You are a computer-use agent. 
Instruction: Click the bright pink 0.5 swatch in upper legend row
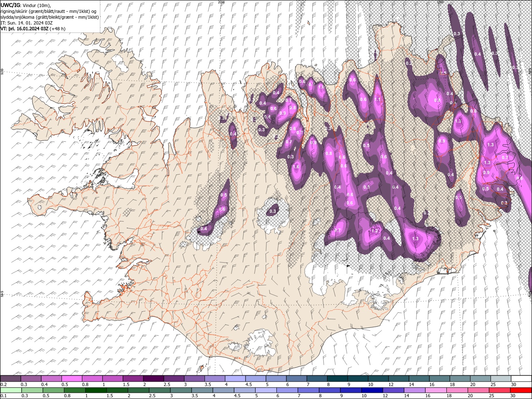[x=72, y=379]
